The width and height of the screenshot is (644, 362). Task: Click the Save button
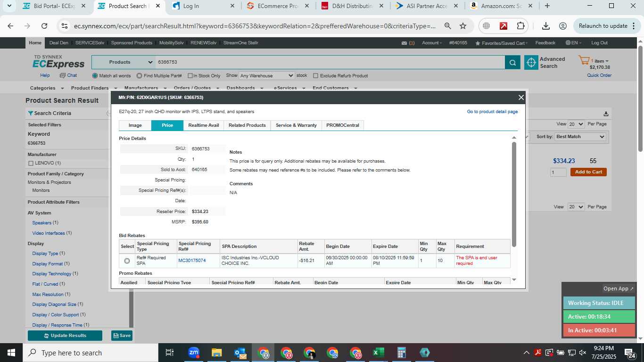[x=122, y=336]
